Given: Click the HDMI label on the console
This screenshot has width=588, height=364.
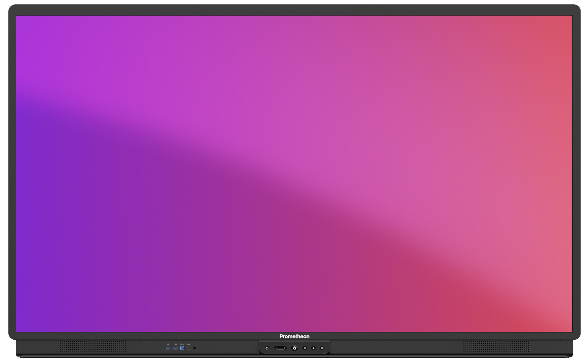Looking at the screenshot, I should pos(189,343).
